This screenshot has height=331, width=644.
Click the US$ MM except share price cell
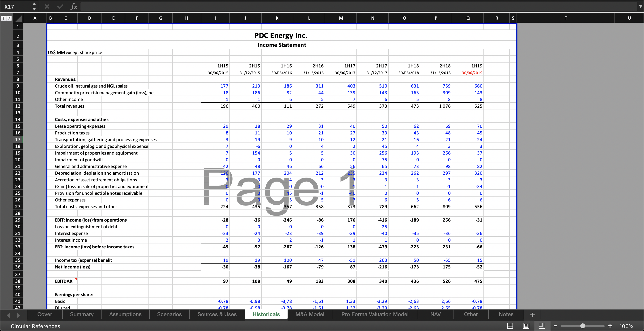(x=75, y=52)
